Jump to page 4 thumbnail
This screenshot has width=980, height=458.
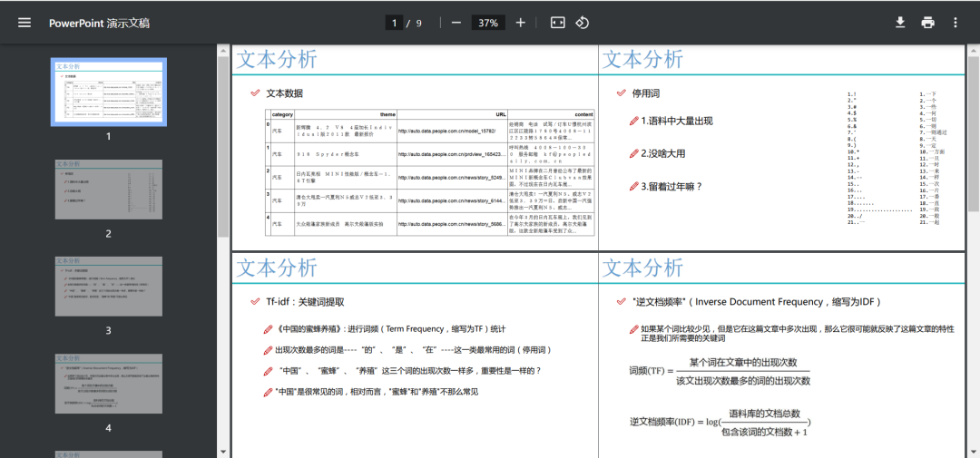[109, 383]
